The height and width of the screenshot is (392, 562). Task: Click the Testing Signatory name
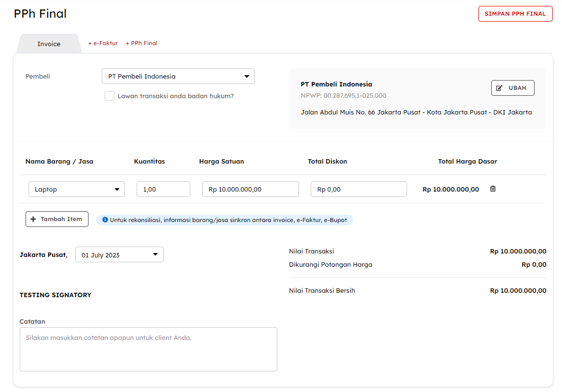coord(56,295)
